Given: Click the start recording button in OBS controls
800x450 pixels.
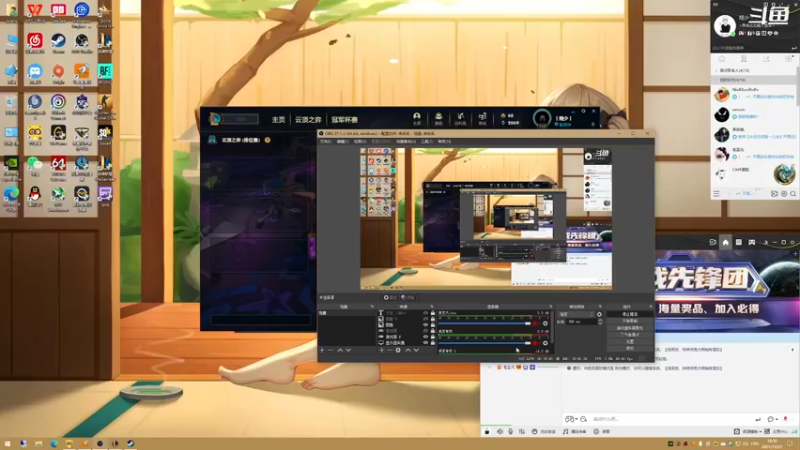Looking at the screenshot, I should 630,321.
